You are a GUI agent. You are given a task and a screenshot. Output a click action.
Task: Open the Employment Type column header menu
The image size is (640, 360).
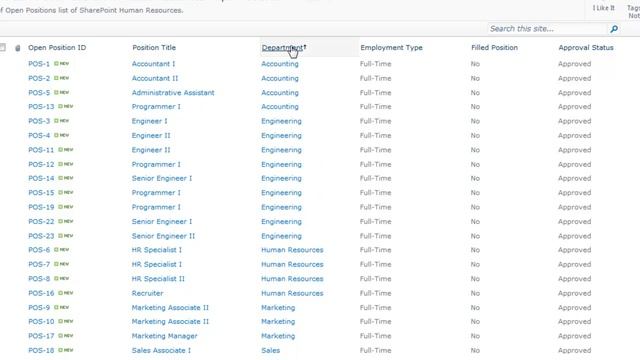[391, 48]
